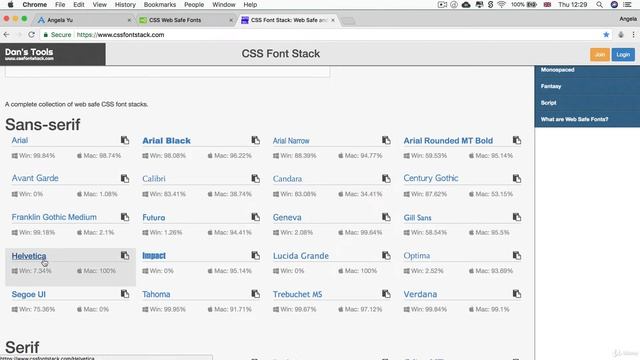
Task: Copy the Arial Narrow font stack
Action: point(386,140)
